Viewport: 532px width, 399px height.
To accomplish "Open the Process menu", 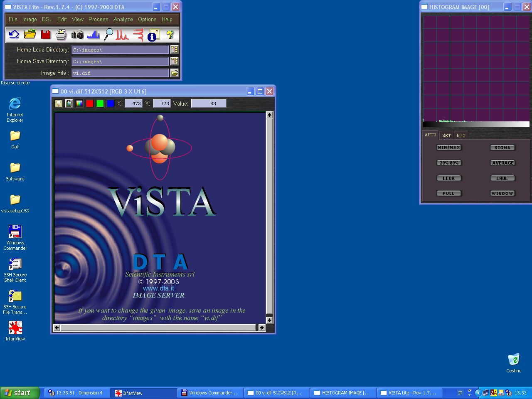I will click(98, 19).
